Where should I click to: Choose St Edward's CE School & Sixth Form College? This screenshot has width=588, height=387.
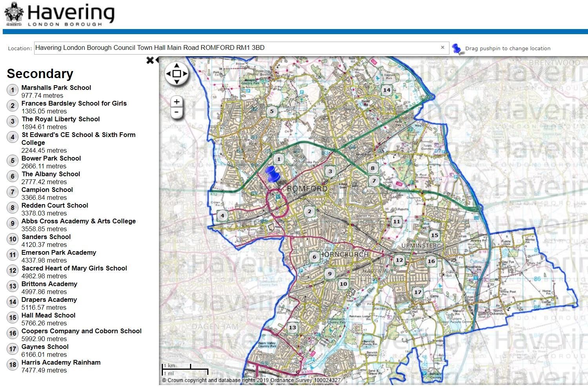coord(79,139)
